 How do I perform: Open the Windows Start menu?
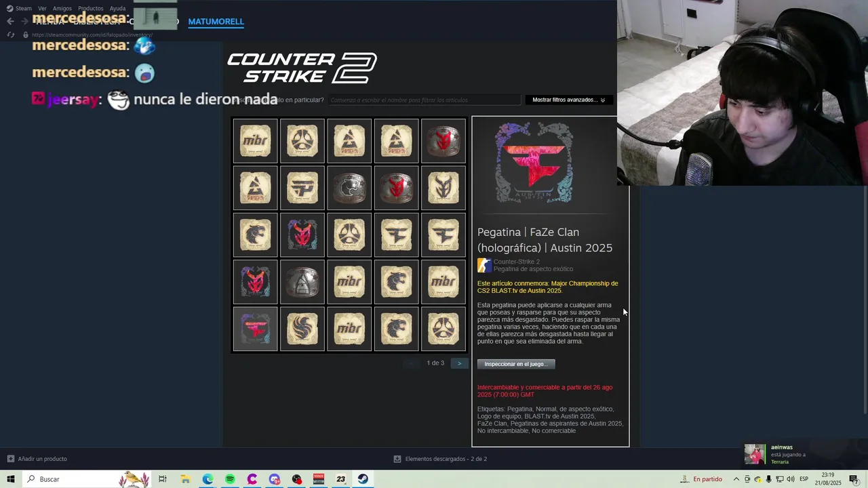(x=10, y=479)
